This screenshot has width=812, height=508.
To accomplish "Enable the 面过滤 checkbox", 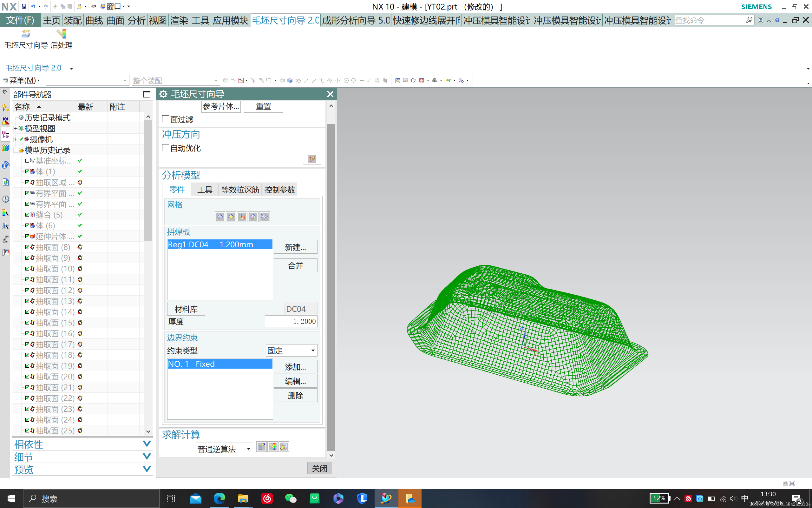I will click(166, 119).
